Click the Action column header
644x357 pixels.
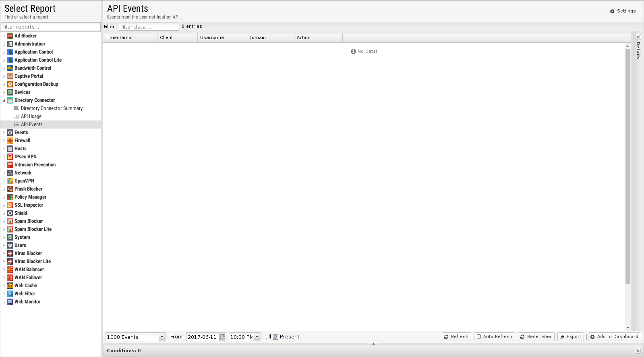pos(318,37)
